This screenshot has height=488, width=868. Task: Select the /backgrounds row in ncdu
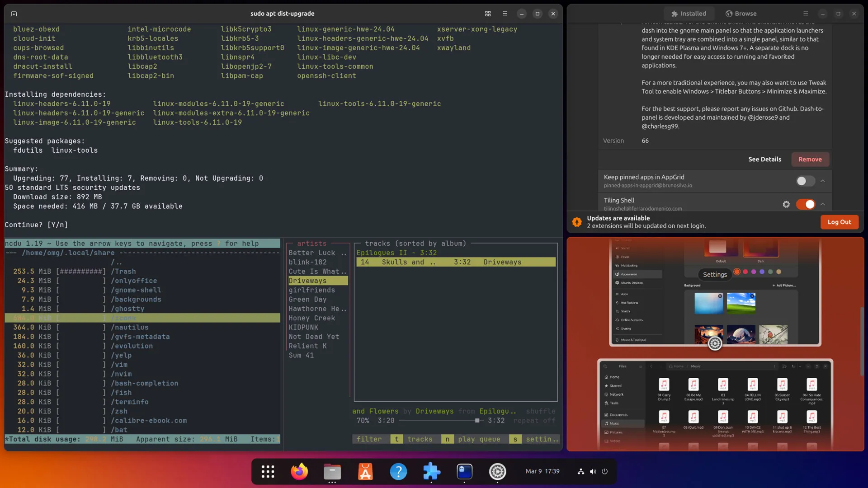(142, 299)
